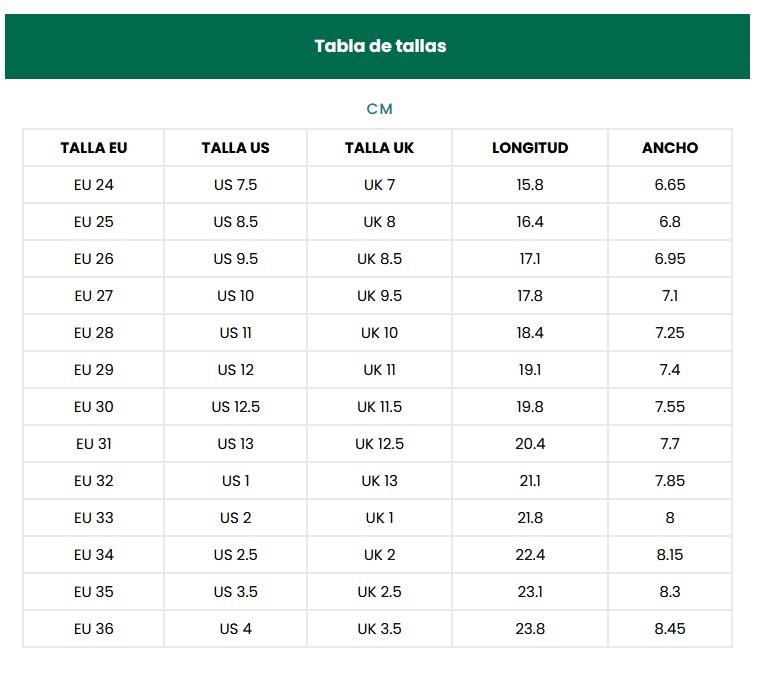Click the US 7.5 cell
Viewport: 762px width, 677px height.
tap(235, 185)
